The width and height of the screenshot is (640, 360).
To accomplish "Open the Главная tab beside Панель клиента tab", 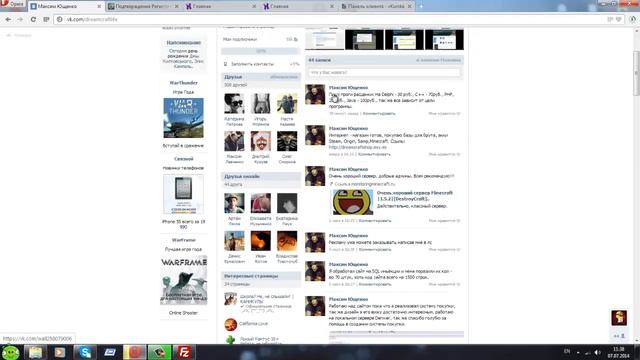I will coord(299,6).
